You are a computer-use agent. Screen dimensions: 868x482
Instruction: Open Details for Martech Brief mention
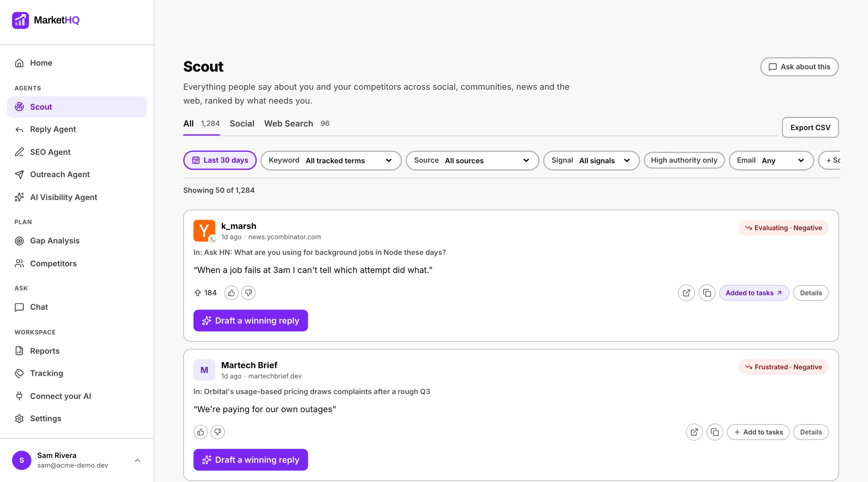pyautogui.click(x=811, y=432)
